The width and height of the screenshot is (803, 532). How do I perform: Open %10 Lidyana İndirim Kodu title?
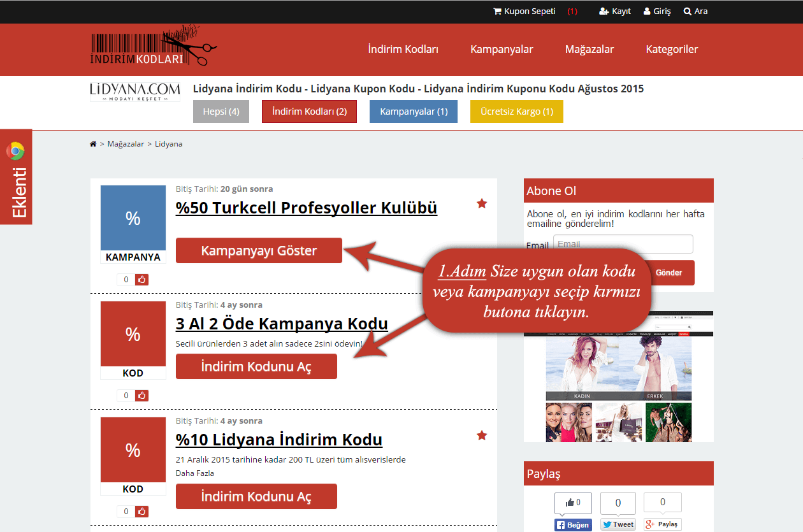pos(279,440)
